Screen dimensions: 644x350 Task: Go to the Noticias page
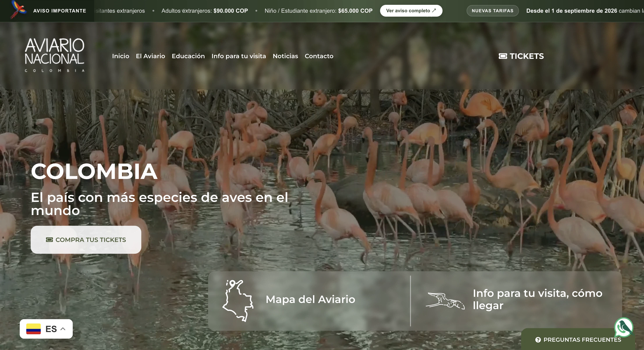coord(285,56)
